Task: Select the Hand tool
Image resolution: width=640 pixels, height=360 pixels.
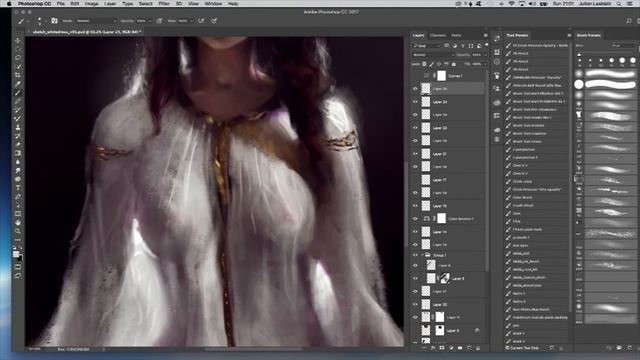Action: click(x=18, y=222)
